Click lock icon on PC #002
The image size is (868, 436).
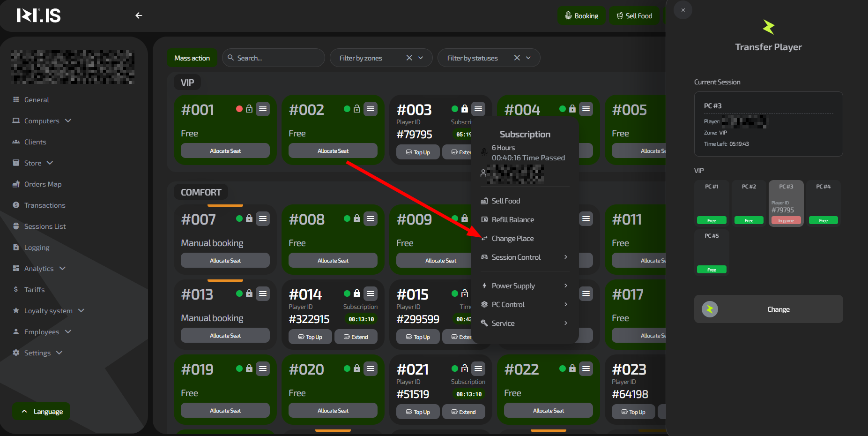click(357, 109)
